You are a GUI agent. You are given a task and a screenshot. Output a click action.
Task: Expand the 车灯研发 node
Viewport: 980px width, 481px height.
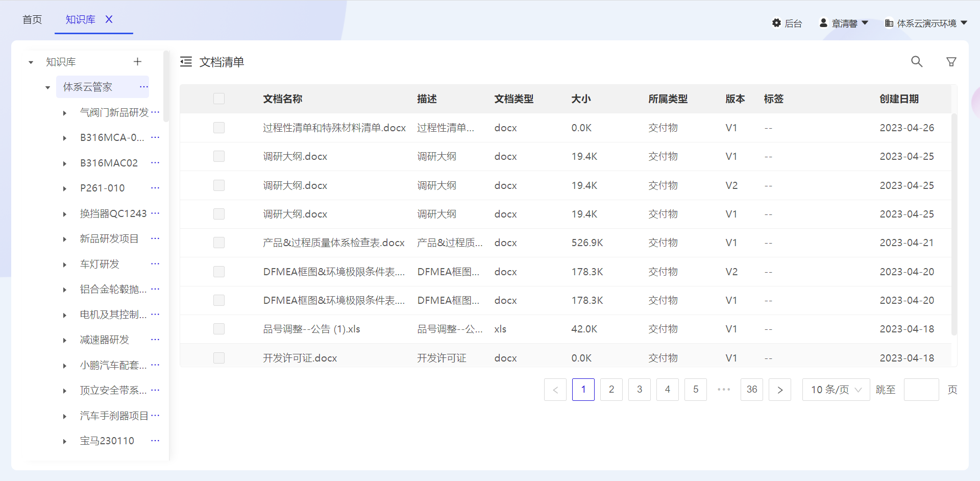click(64, 264)
